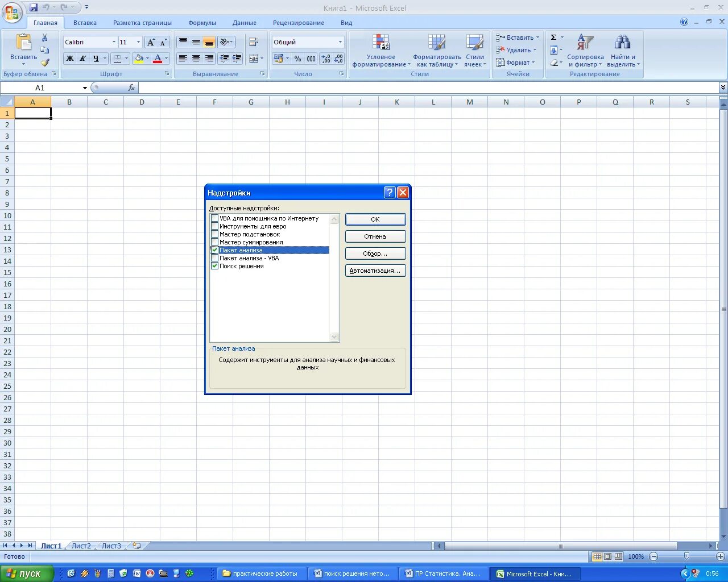Toggle italic (К) formatting

83,58
